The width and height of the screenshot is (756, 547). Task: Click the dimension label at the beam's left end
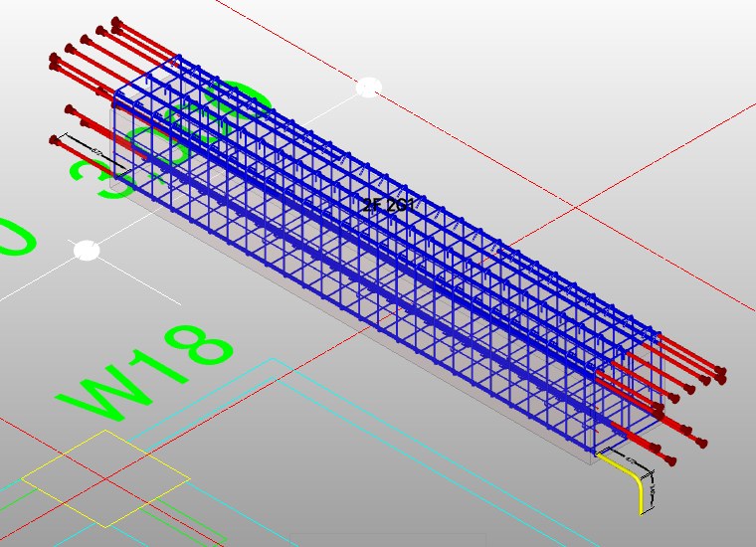(96, 152)
